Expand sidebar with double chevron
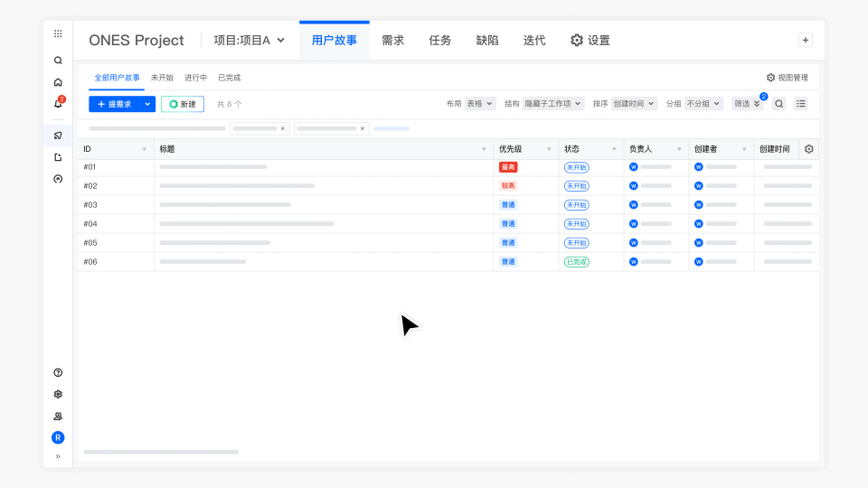This screenshot has height=488, width=868. click(x=58, y=456)
